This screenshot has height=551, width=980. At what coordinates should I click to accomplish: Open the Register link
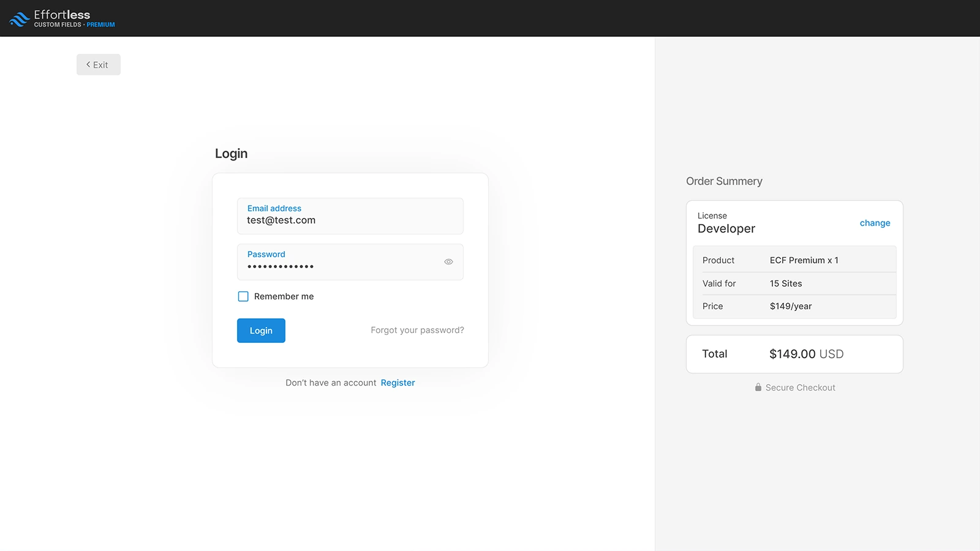click(x=398, y=382)
